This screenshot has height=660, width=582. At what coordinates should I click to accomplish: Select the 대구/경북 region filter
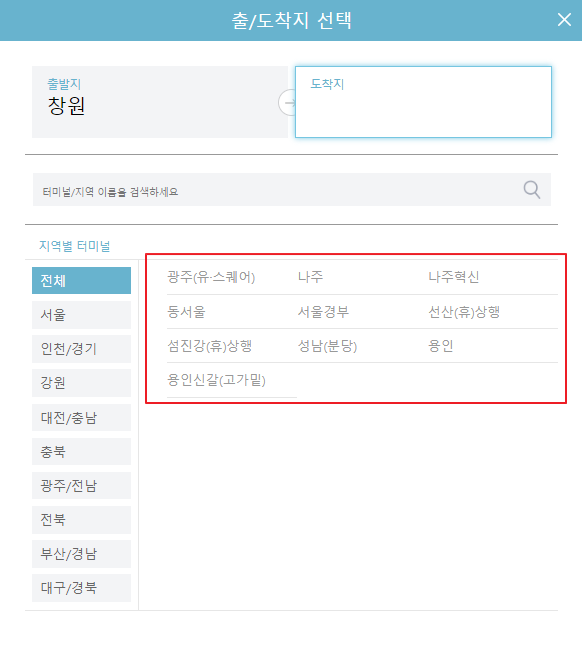(x=81, y=588)
